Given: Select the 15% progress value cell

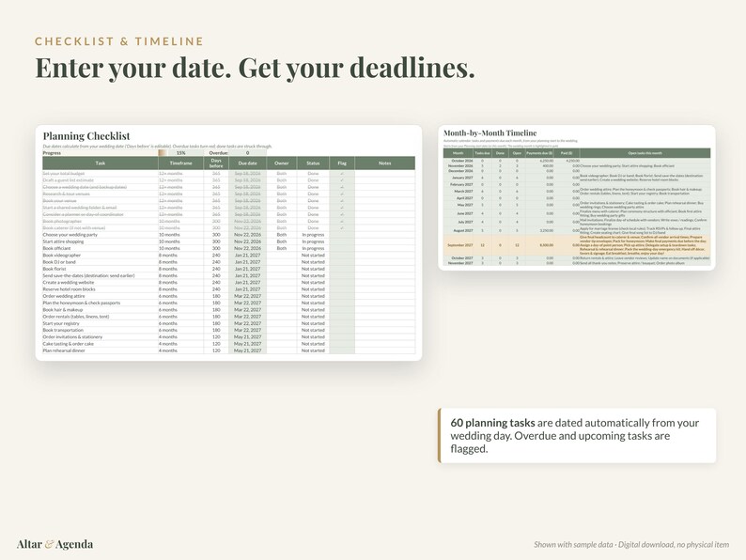Looking at the screenshot, I should pyautogui.click(x=180, y=153).
